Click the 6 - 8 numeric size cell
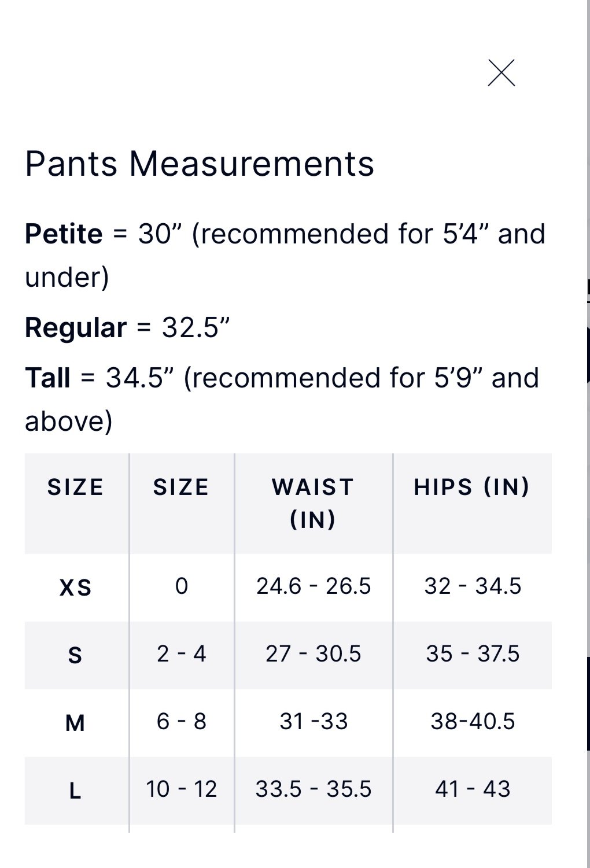This screenshot has height=868, width=590. [182, 722]
